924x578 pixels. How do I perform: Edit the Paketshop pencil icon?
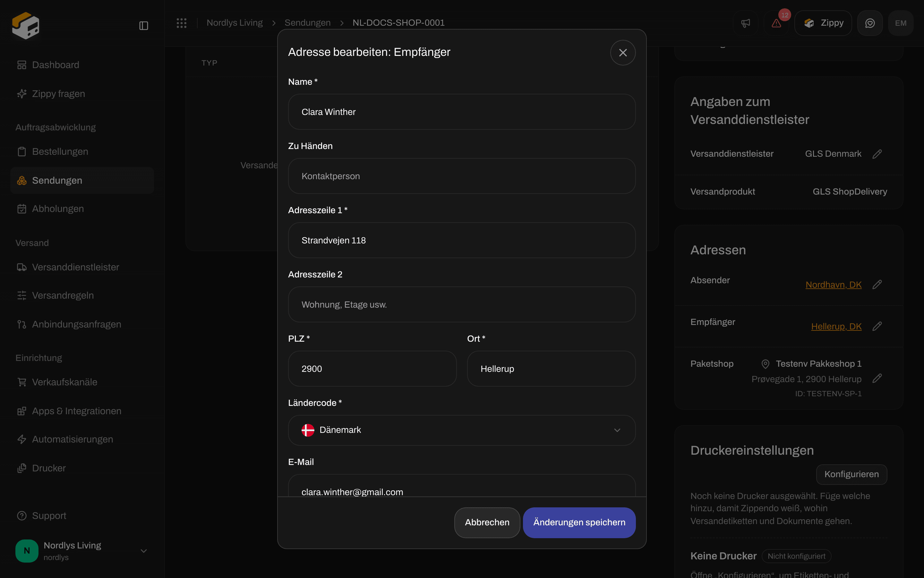(x=877, y=378)
